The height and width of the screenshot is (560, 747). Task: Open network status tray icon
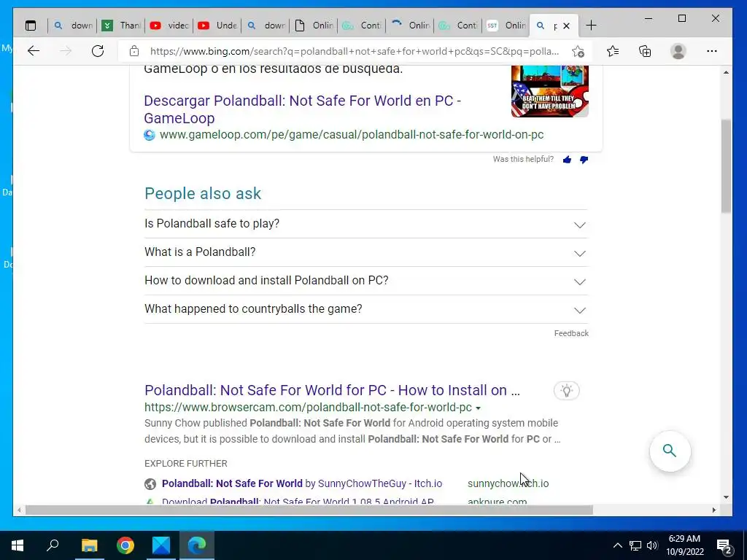(x=635, y=545)
